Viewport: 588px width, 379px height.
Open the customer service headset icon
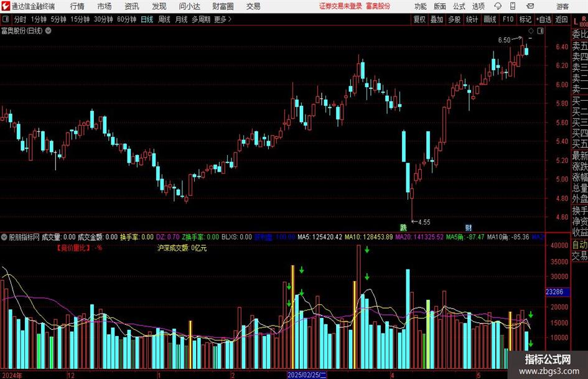[498, 6]
